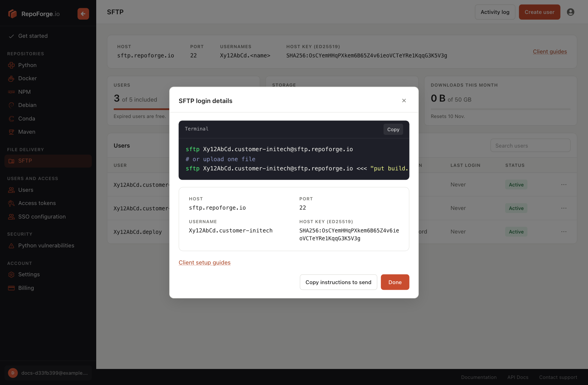Close the SFTP login details dialog
The width and height of the screenshot is (588, 385).
point(404,101)
